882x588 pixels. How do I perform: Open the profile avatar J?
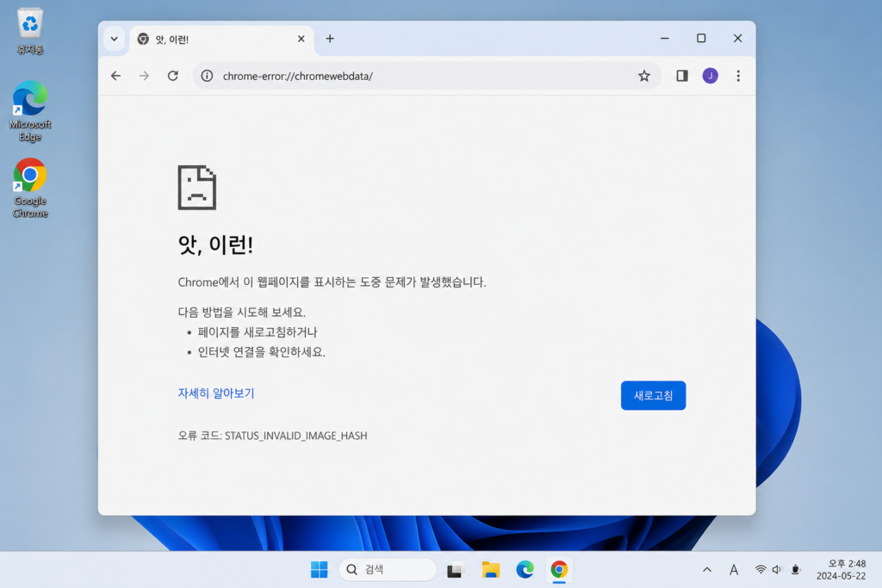710,76
